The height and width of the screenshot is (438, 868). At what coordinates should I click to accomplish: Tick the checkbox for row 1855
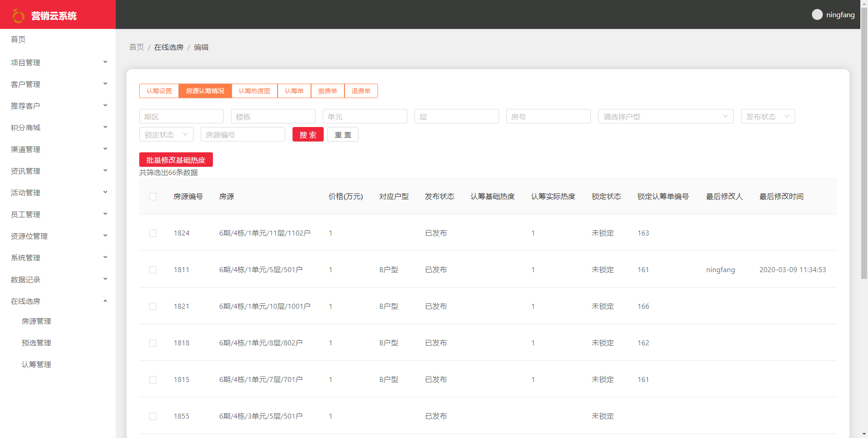[153, 416]
